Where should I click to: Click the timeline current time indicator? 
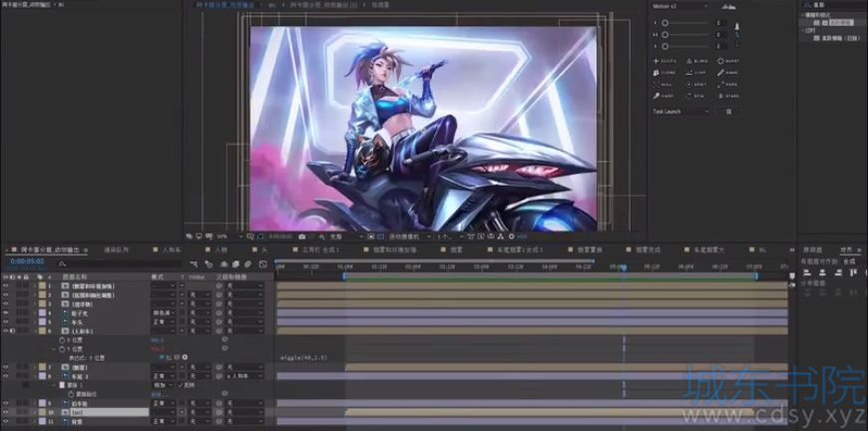coord(624,267)
